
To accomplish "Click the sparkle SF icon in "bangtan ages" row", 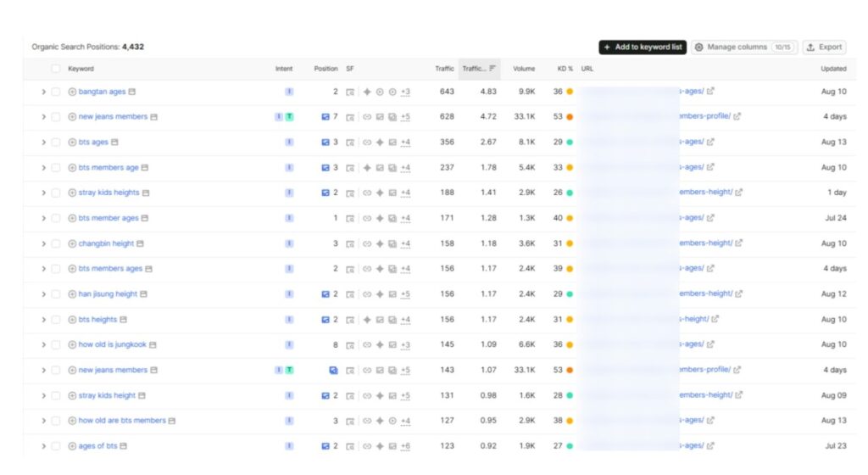I will [x=367, y=92].
